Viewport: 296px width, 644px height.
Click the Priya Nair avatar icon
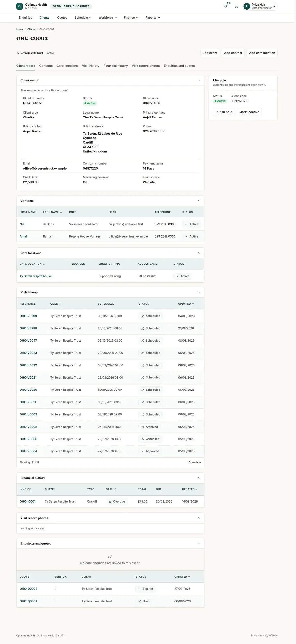coord(246,6)
